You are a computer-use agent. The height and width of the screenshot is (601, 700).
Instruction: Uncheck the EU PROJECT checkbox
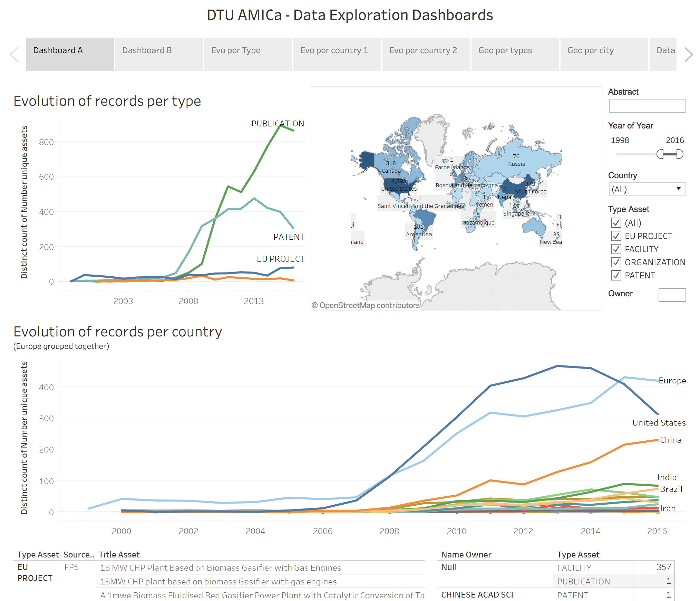(x=616, y=236)
